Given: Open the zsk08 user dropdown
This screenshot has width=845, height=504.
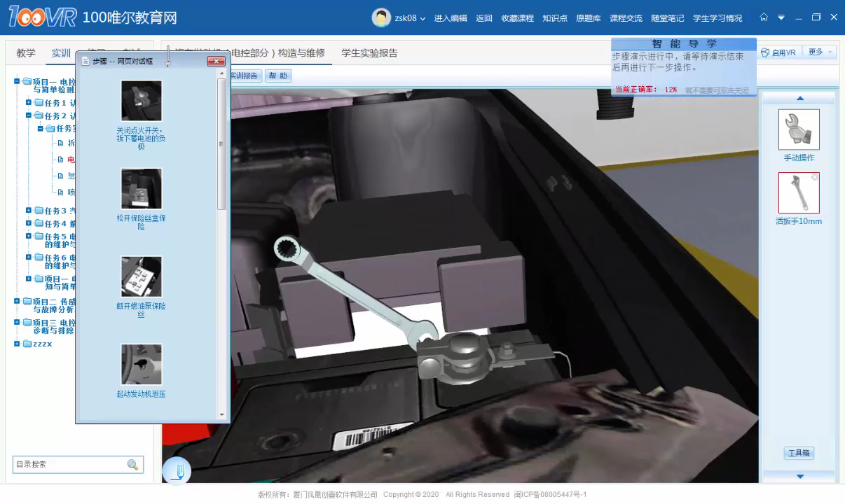Looking at the screenshot, I should [x=410, y=18].
